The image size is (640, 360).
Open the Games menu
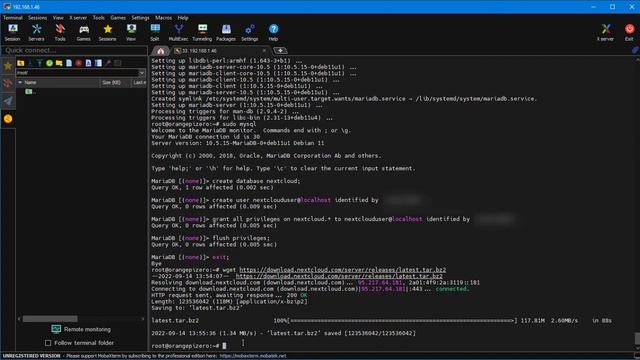click(118, 18)
